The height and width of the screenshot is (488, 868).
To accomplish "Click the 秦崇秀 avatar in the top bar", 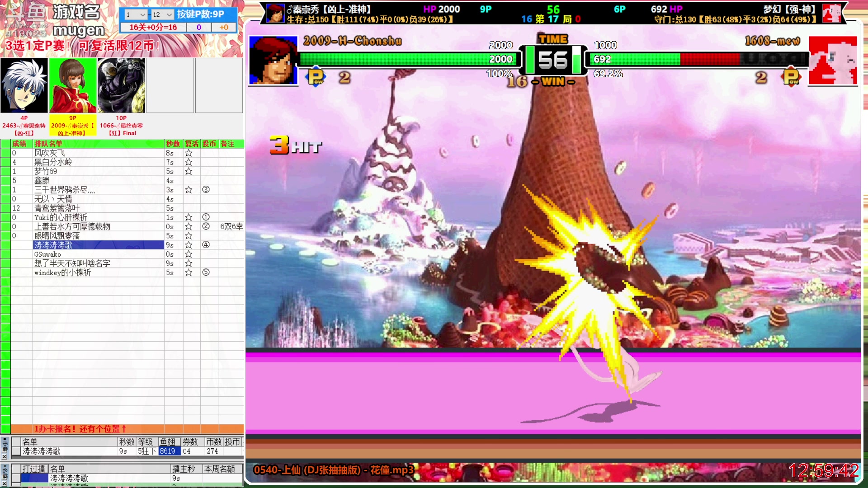I will point(275,13).
